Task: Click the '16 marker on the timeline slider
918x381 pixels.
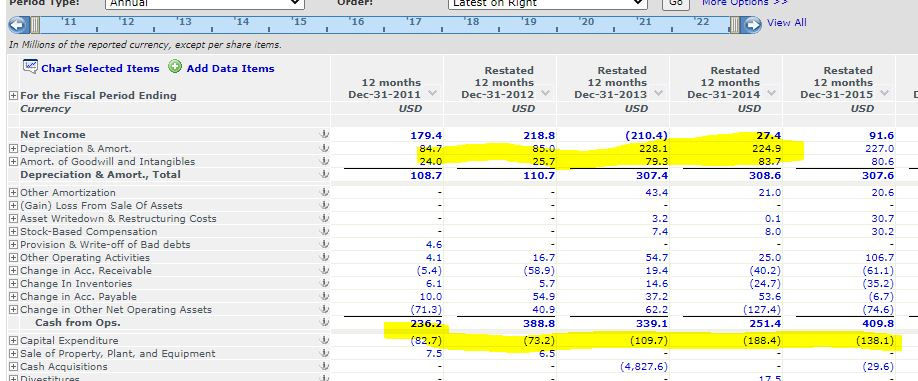Action: 356,22
